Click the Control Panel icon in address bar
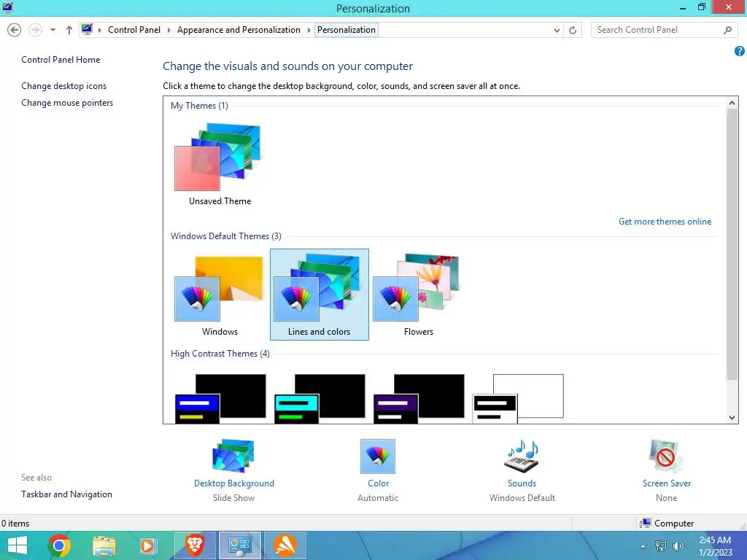 pos(87,29)
